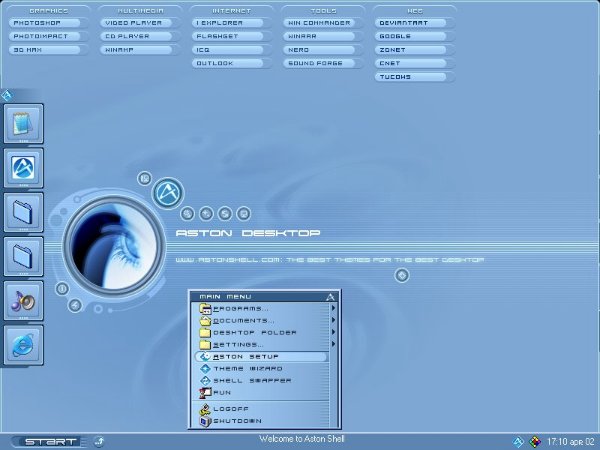The image size is (600, 450).
Task: Select Theme Wizard menu entry
Action: click(263, 368)
